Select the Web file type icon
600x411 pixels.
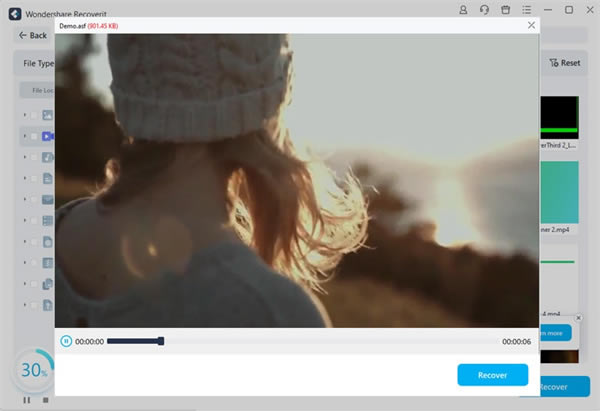48,242
